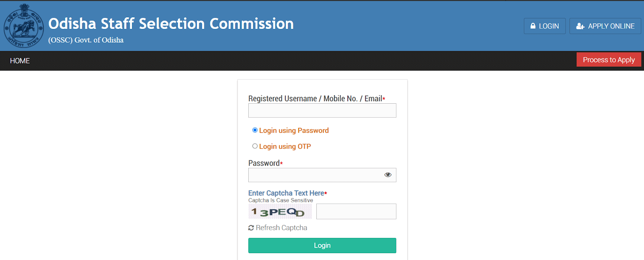Image resolution: width=644 pixels, height=260 pixels.
Task: Click the captcha text entry box
Action: [x=356, y=211]
